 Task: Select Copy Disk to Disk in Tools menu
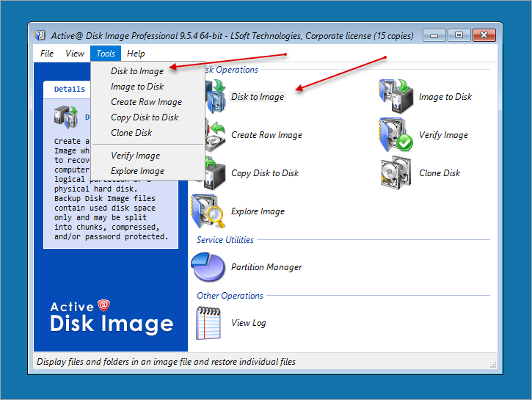tap(147, 117)
